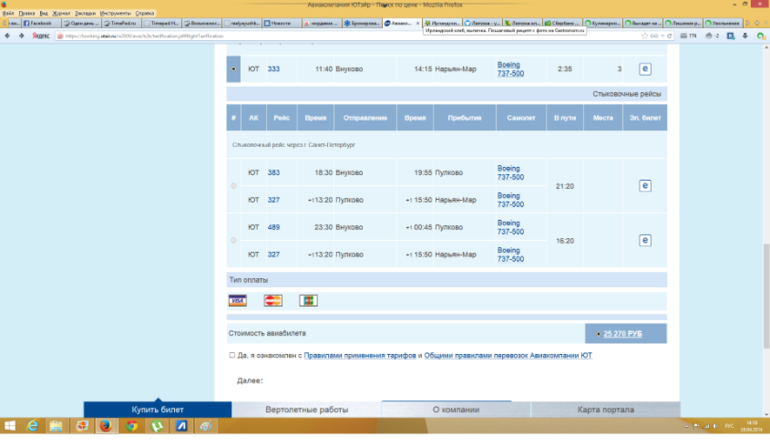Click e-ticket icon for flight 333
This screenshot has height=447, width=770.
click(x=644, y=69)
